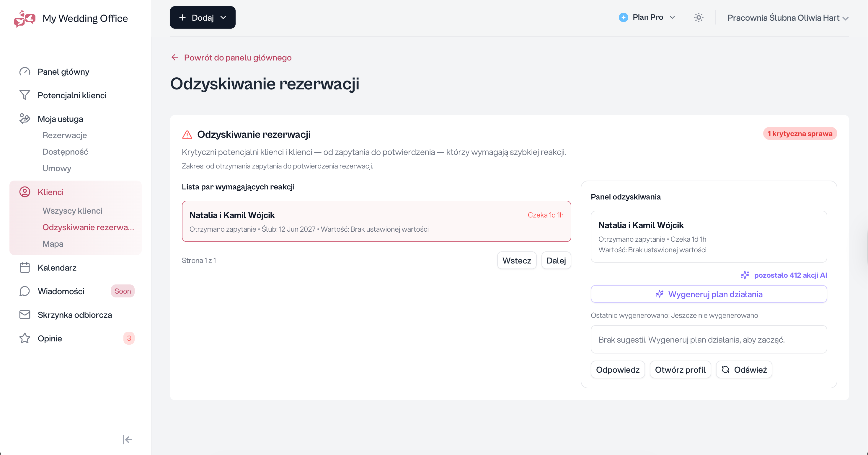Select the Natalia i Kamil Wójcik list card
This screenshot has height=455, width=868.
[x=376, y=221]
